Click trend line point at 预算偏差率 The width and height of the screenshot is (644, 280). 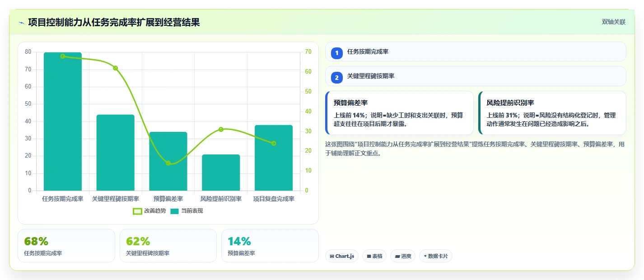click(168, 163)
